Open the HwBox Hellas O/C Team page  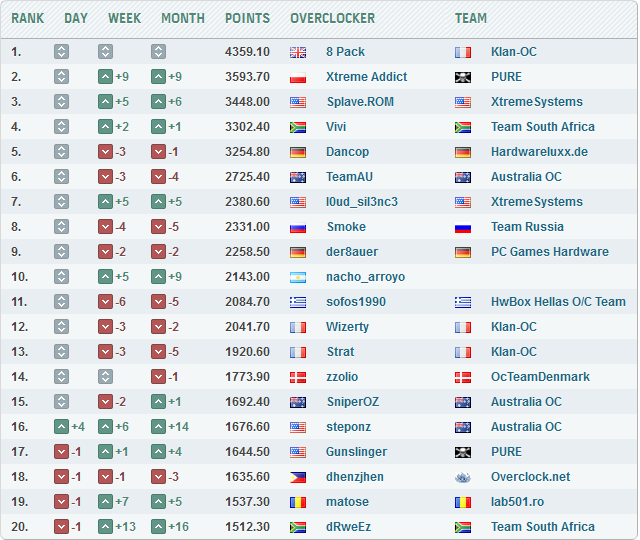(558, 302)
